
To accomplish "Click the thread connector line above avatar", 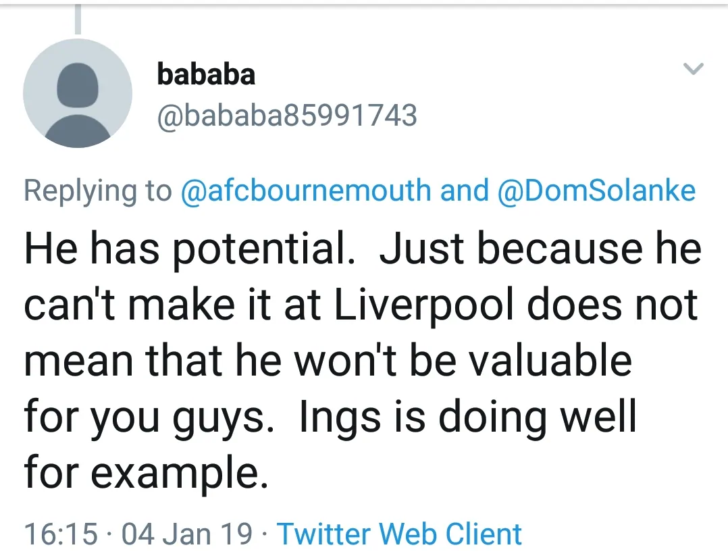I will pyautogui.click(x=78, y=19).
